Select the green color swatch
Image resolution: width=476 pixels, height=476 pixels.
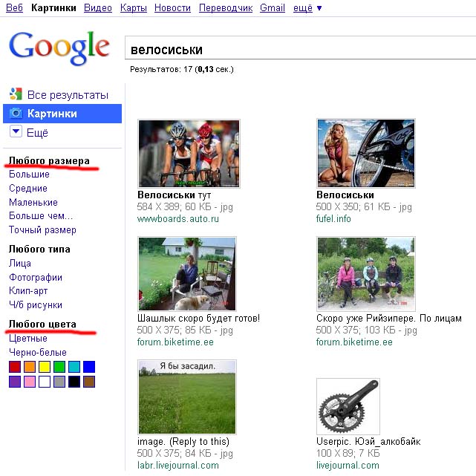(59, 367)
